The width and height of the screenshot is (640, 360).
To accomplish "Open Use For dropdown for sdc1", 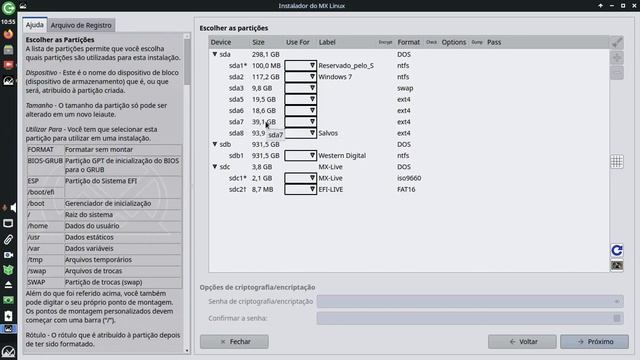I will coord(300,178).
